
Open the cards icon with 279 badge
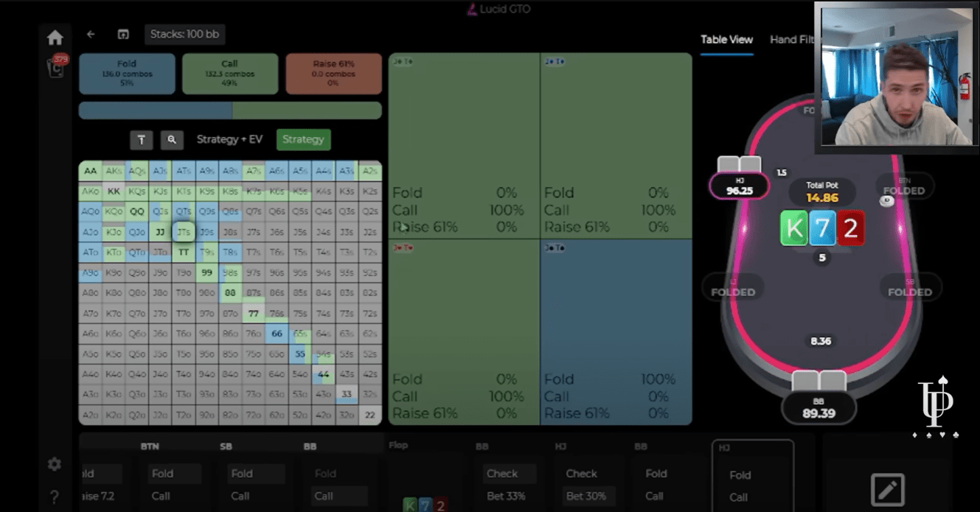click(55, 66)
